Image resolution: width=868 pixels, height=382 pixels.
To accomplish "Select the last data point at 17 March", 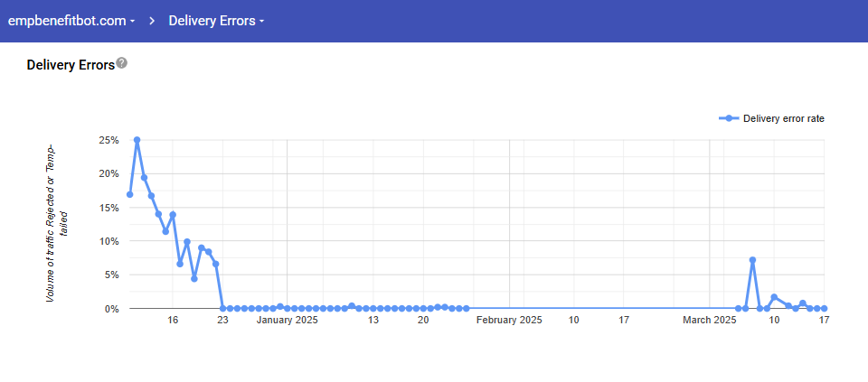I will point(824,308).
